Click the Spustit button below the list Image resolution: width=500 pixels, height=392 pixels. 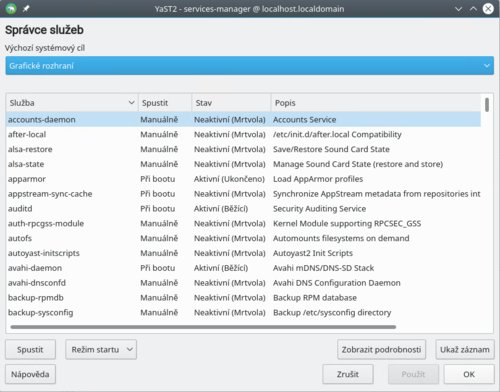click(30, 349)
